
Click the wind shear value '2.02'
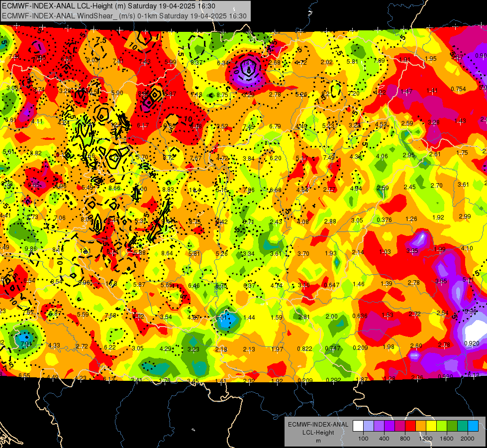pos(327,62)
